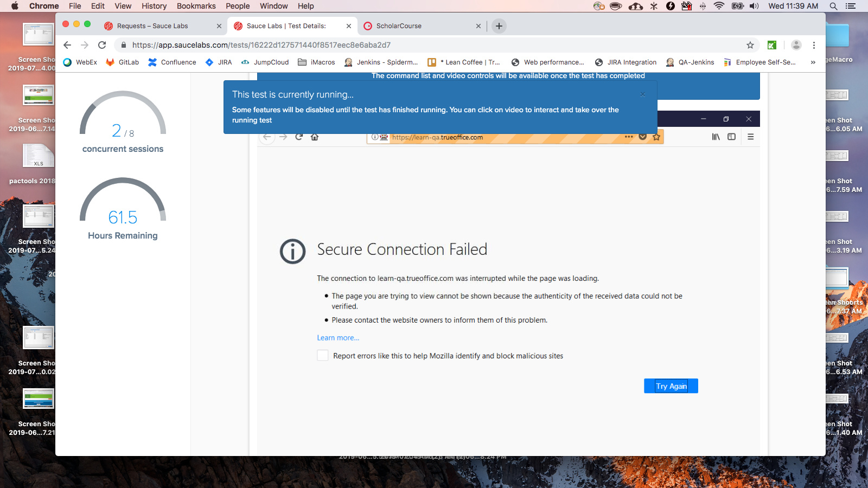Close the Sauce Labs Test Details tab
This screenshot has height=488, width=868.
(x=349, y=26)
